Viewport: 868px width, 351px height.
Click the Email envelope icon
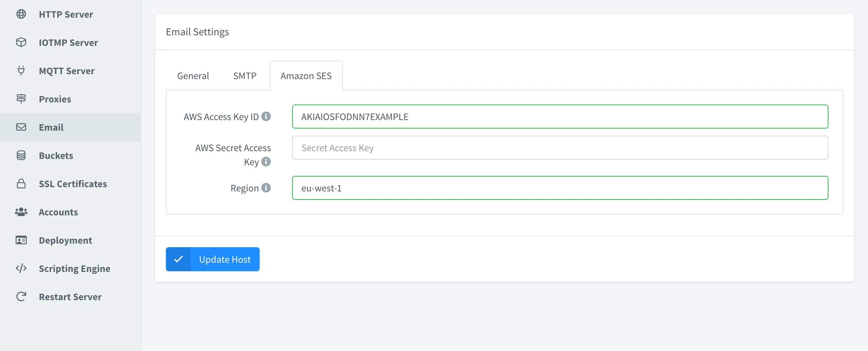(x=21, y=127)
